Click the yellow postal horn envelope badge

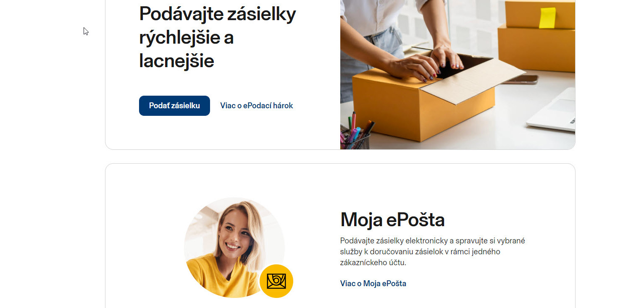(276, 281)
